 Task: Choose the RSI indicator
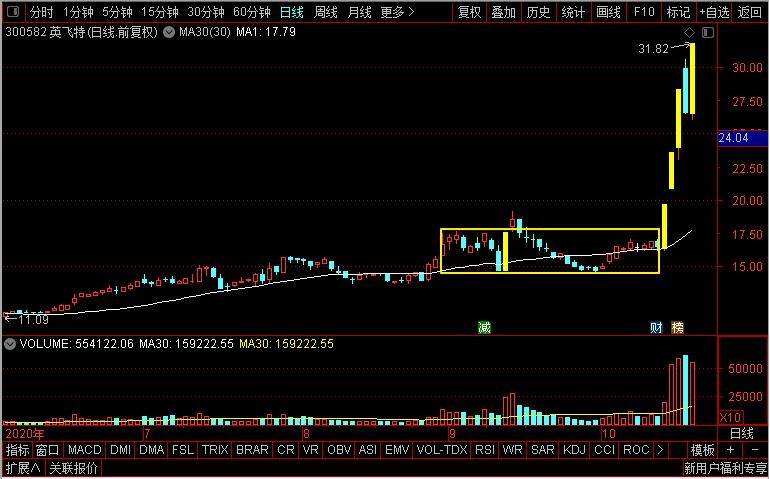click(x=485, y=450)
